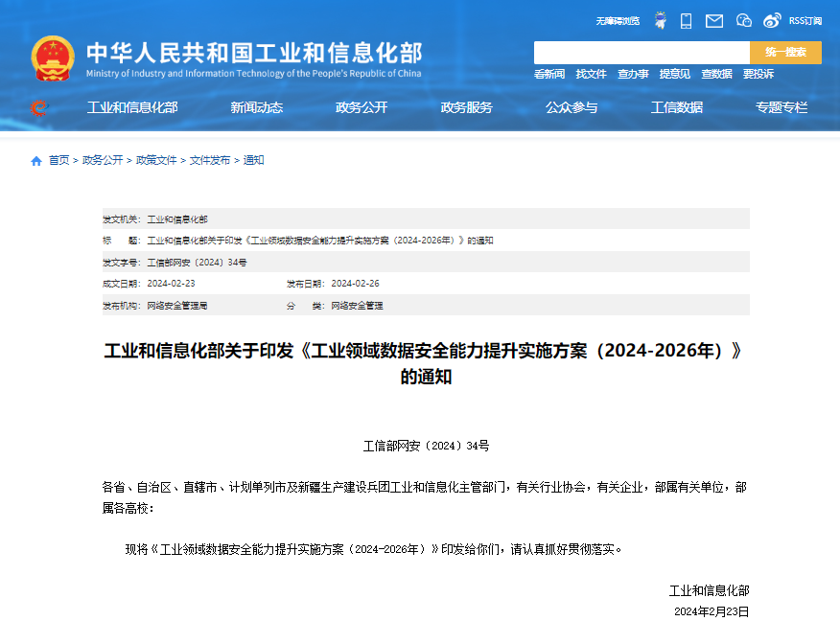
Task: Go to 文件发布 breadcrumb link
Action: pyautogui.click(x=210, y=161)
